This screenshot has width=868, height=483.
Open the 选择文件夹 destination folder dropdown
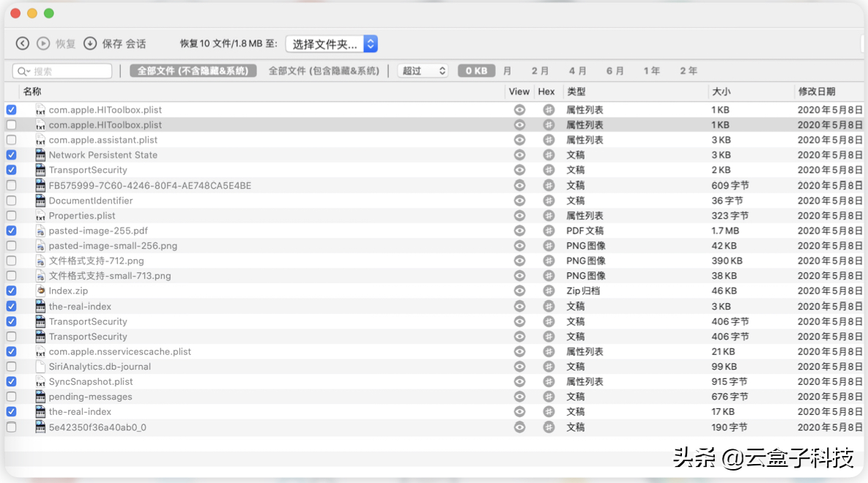[331, 44]
